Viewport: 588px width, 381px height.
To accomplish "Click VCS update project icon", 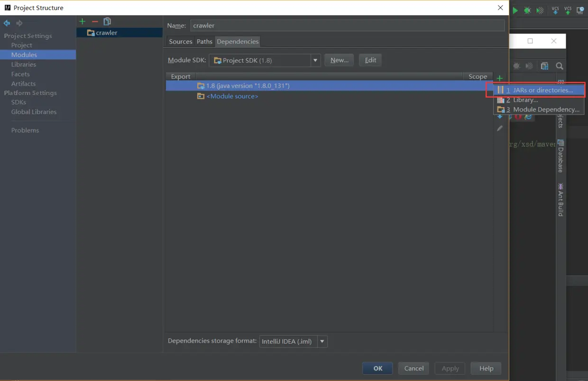I will coord(555,10).
